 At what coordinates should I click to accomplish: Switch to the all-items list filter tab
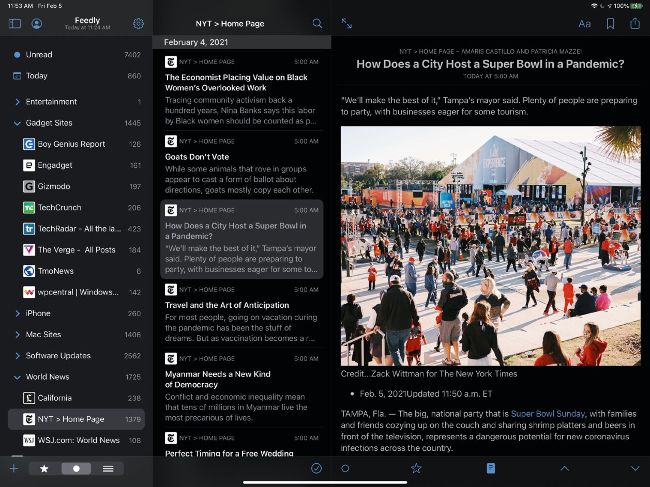click(108, 468)
